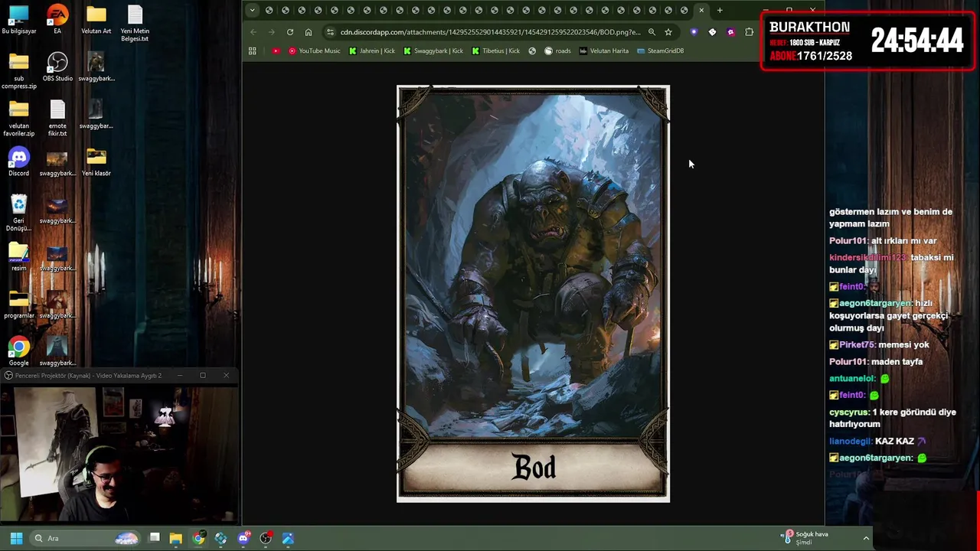Screen dimensions: 980x551
Task: Select the EA desktop shortcut
Action: coord(57,21)
